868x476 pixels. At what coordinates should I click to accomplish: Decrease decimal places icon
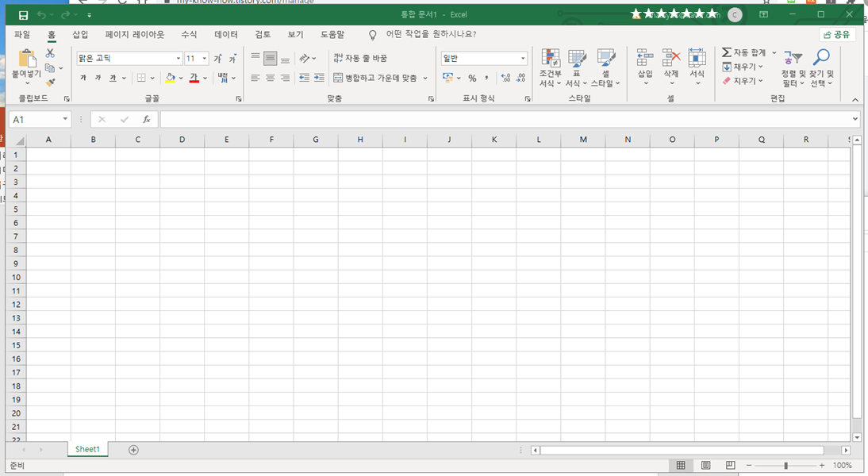click(x=520, y=78)
